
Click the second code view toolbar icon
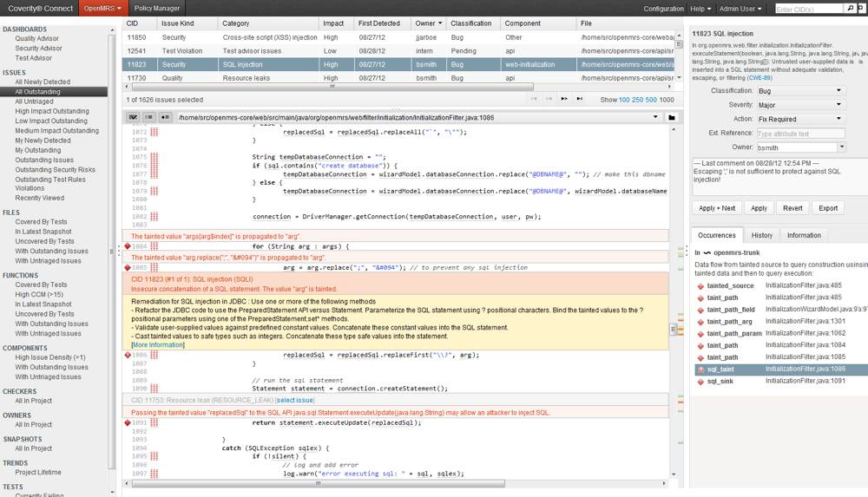coord(149,117)
